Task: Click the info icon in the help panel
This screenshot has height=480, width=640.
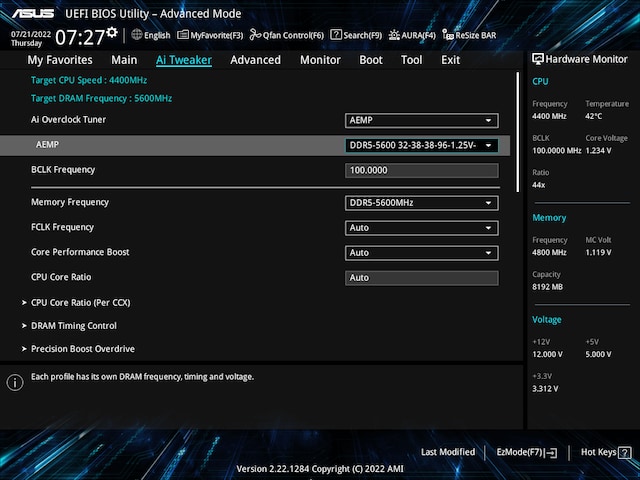Action: click(x=15, y=382)
